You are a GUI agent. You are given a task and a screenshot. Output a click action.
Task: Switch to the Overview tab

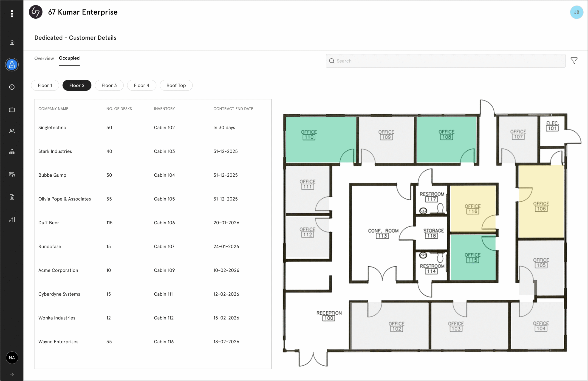coord(44,58)
